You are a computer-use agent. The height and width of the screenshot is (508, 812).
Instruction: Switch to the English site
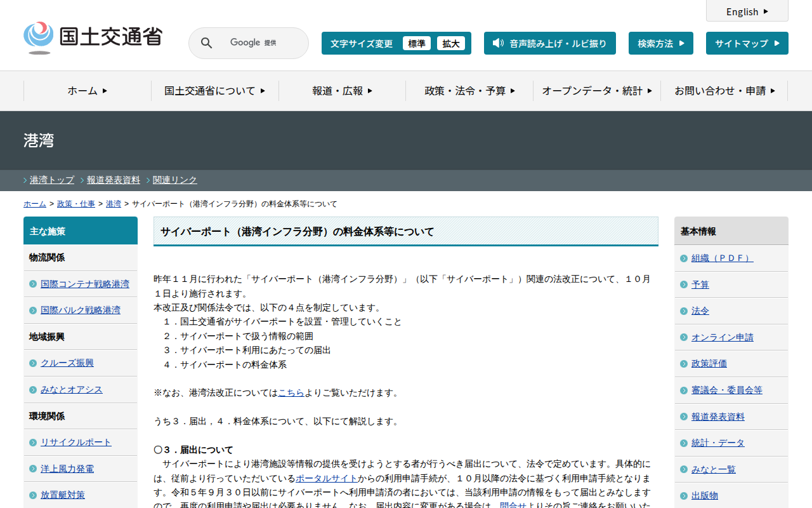pos(747,11)
